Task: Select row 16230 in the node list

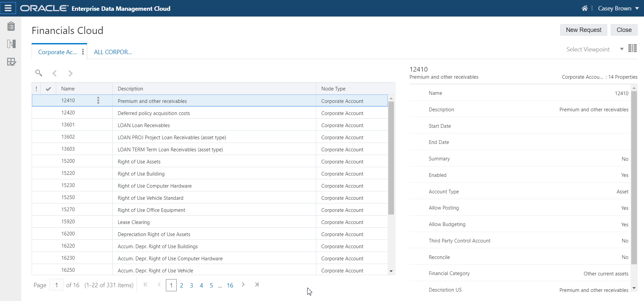Action: (210, 258)
